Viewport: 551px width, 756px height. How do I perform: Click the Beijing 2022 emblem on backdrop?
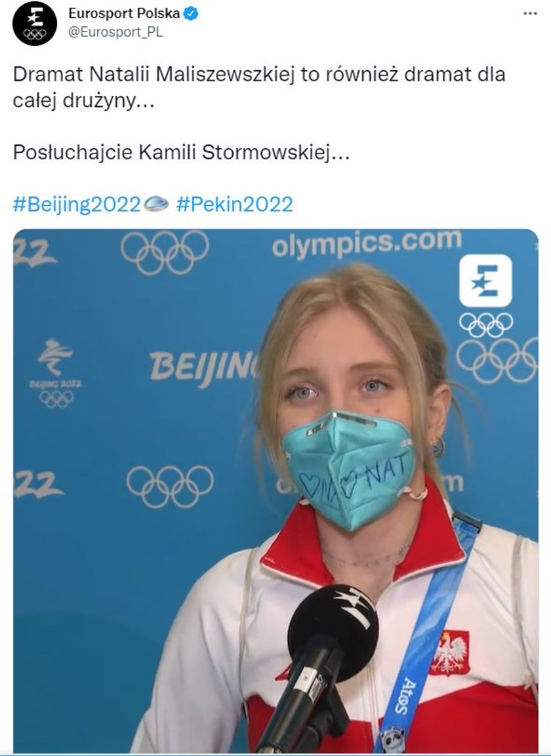tap(56, 373)
